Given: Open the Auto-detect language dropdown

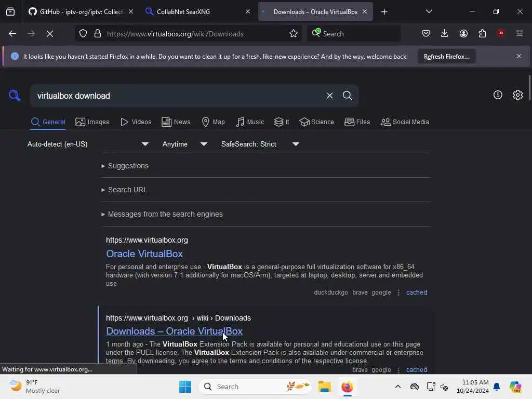Looking at the screenshot, I should (88, 144).
